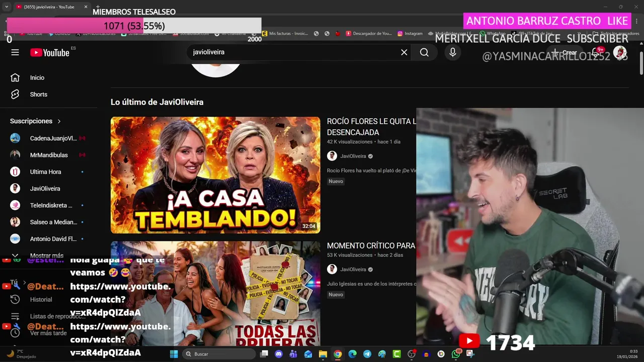This screenshot has height=362, width=644.
Task: Start voice search with the microphone
Action: click(x=453, y=52)
